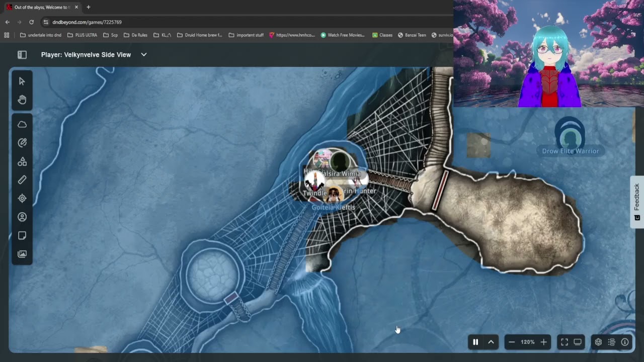Open the Scp bookmark folder
Image resolution: width=644 pixels, height=362 pixels.
coord(111,35)
